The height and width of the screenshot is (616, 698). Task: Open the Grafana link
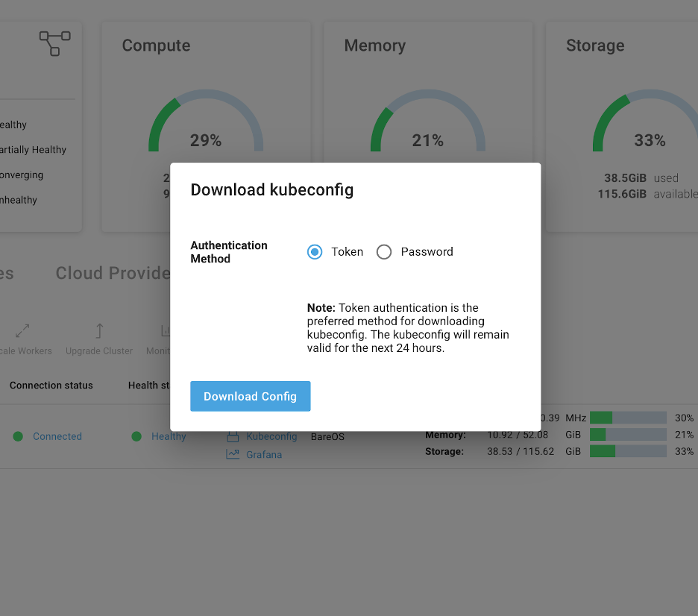tap(264, 454)
